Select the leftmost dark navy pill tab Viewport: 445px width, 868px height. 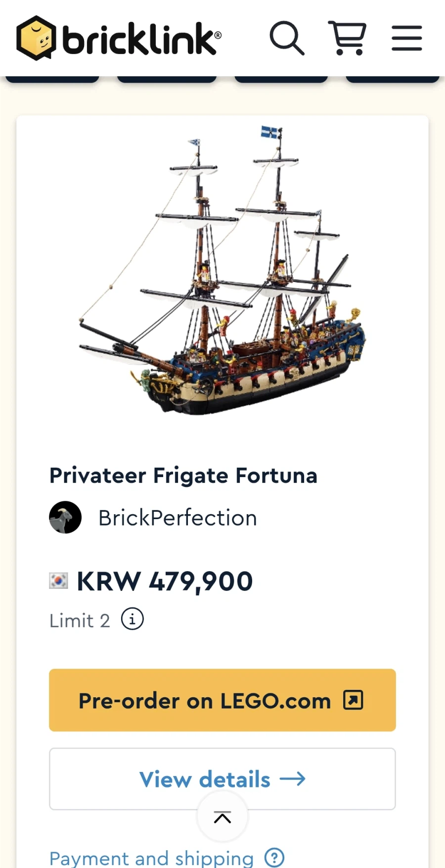point(52,79)
